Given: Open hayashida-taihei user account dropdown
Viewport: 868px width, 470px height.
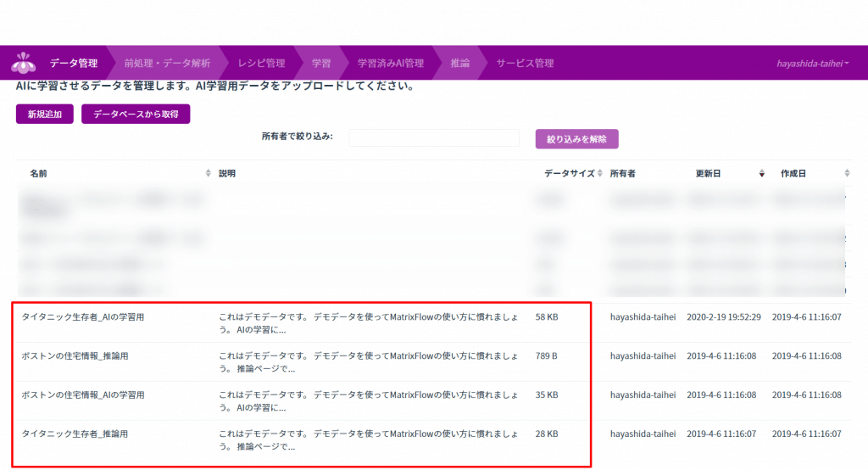Looking at the screenshot, I should [x=813, y=64].
